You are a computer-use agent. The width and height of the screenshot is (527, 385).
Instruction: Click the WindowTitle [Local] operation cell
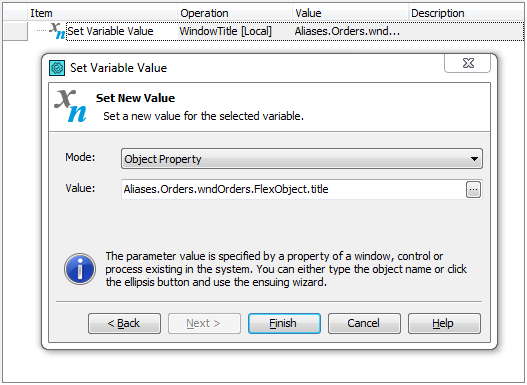pos(226,31)
